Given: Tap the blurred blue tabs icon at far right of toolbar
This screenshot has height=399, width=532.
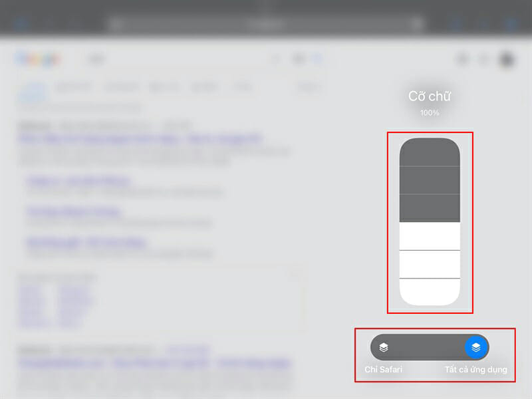Looking at the screenshot, I should tap(512, 24).
